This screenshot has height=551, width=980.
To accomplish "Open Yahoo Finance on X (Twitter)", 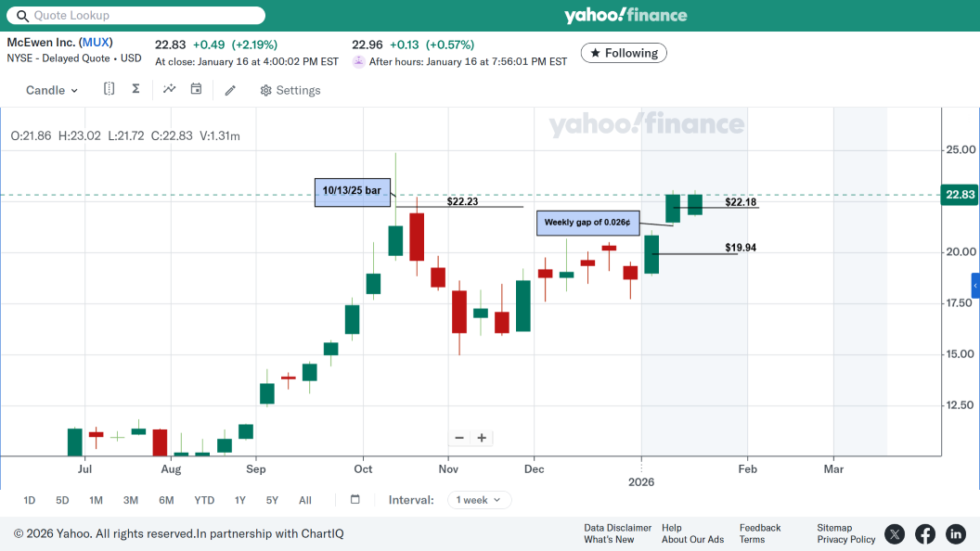I will (x=895, y=533).
